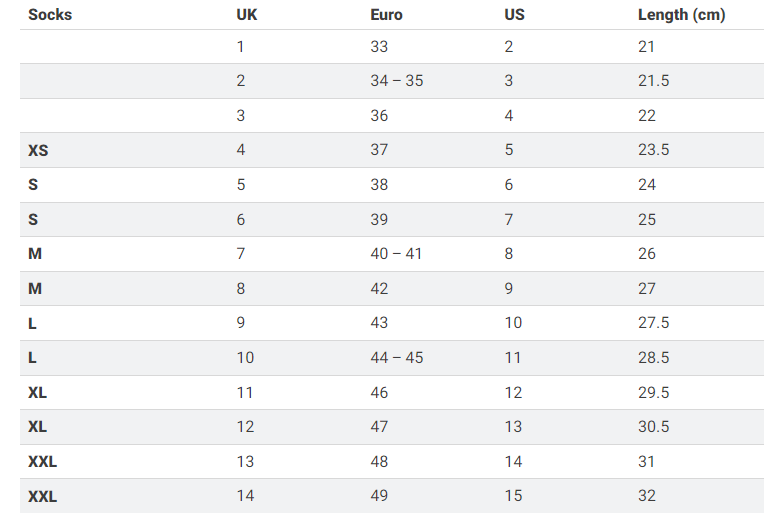Screen dimensions: 779x527
Task: Select the Euro size 37 cell
Action: (379, 150)
